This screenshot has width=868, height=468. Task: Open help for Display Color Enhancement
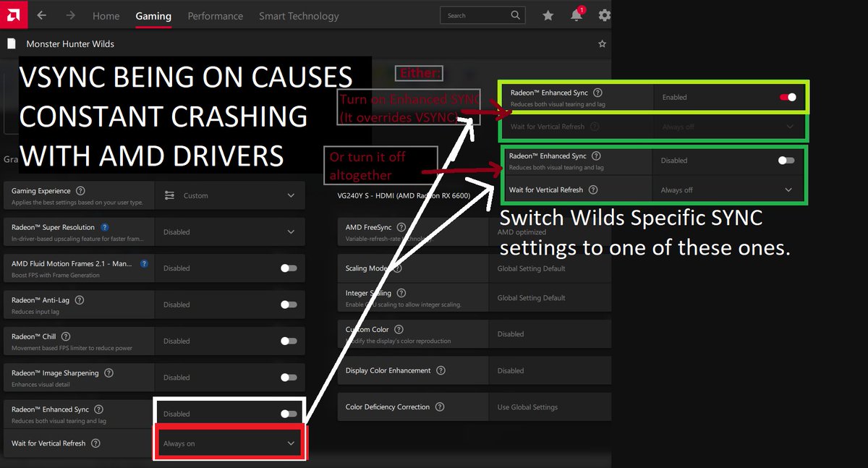point(441,370)
